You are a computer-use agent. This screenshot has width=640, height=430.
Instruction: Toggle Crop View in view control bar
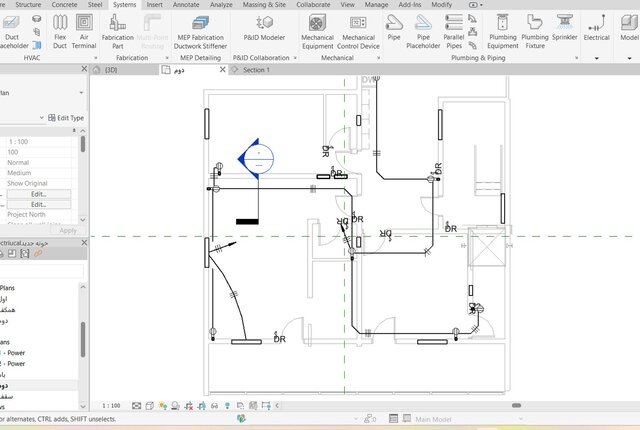(189, 406)
